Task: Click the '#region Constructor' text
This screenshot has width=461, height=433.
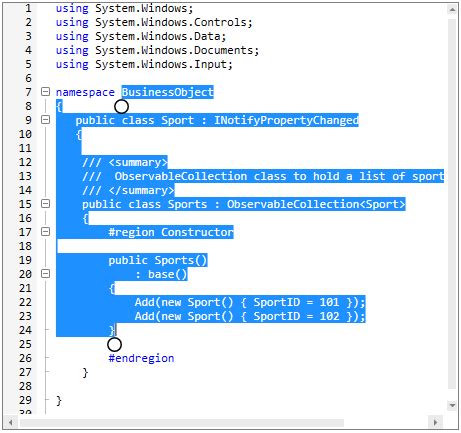Action: (x=171, y=232)
